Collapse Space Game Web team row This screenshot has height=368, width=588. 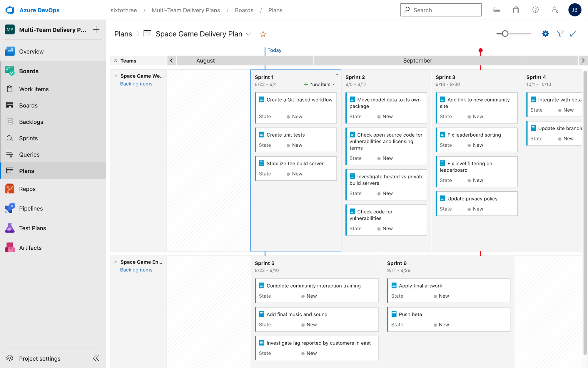coord(116,76)
